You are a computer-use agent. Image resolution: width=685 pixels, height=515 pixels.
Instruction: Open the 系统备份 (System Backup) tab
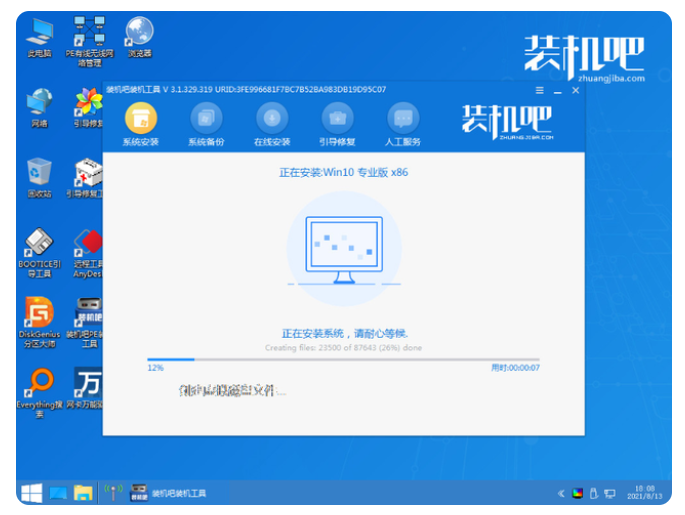(x=205, y=118)
